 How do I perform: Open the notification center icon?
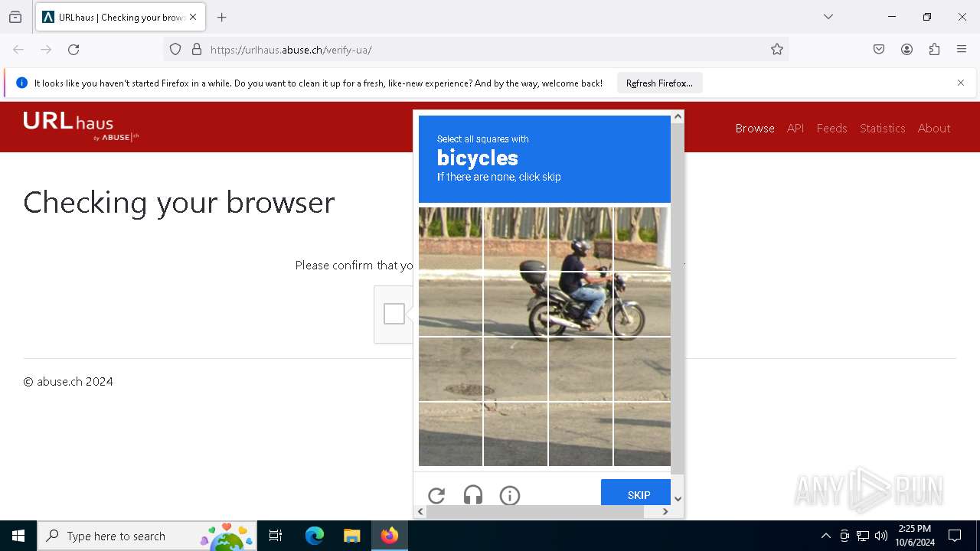[x=955, y=536]
